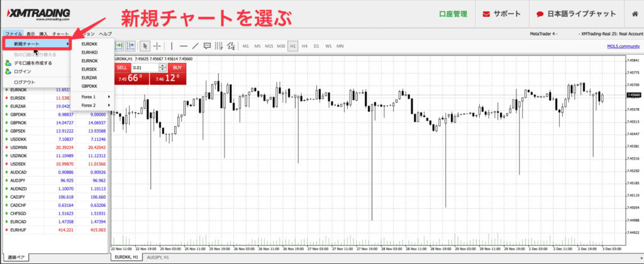Switch timeframe to H4
Screen dimensions: 644x264
(304, 46)
